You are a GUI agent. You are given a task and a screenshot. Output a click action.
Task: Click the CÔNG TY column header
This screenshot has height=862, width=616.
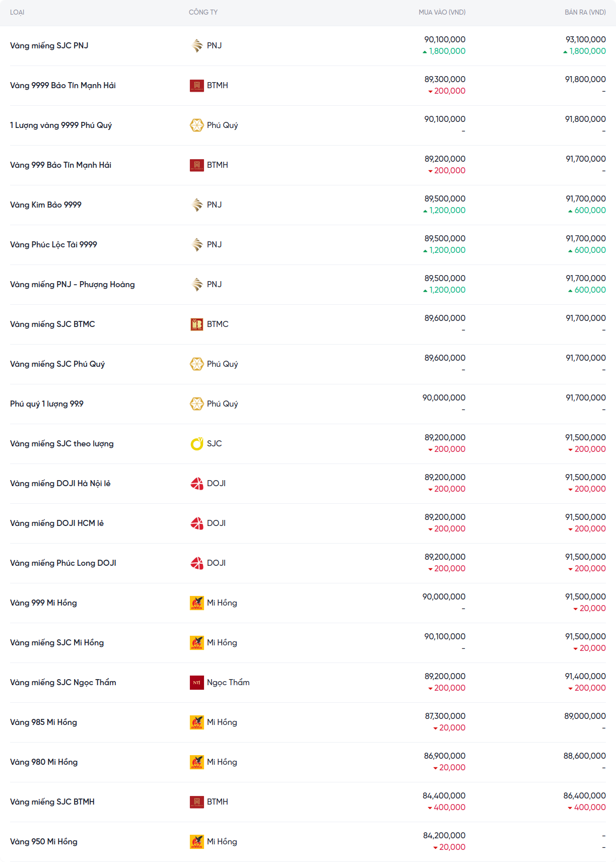pyautogui.click(x=203, y=12)
